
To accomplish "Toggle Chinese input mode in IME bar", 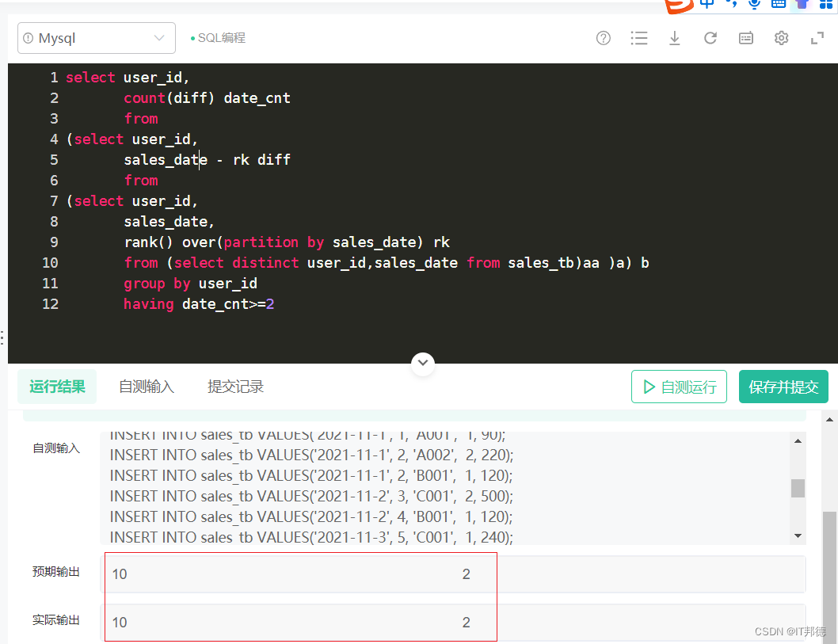I will pyautogui.click(x=707, y=4).
